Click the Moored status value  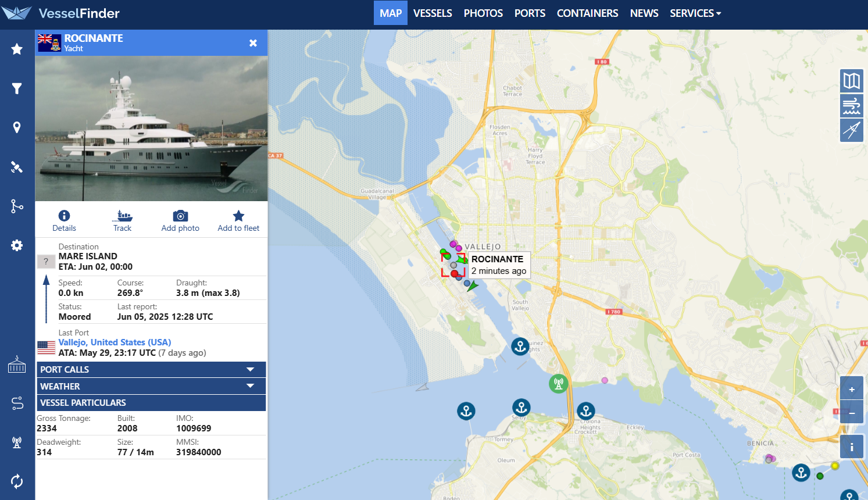[x=74, y=317]
